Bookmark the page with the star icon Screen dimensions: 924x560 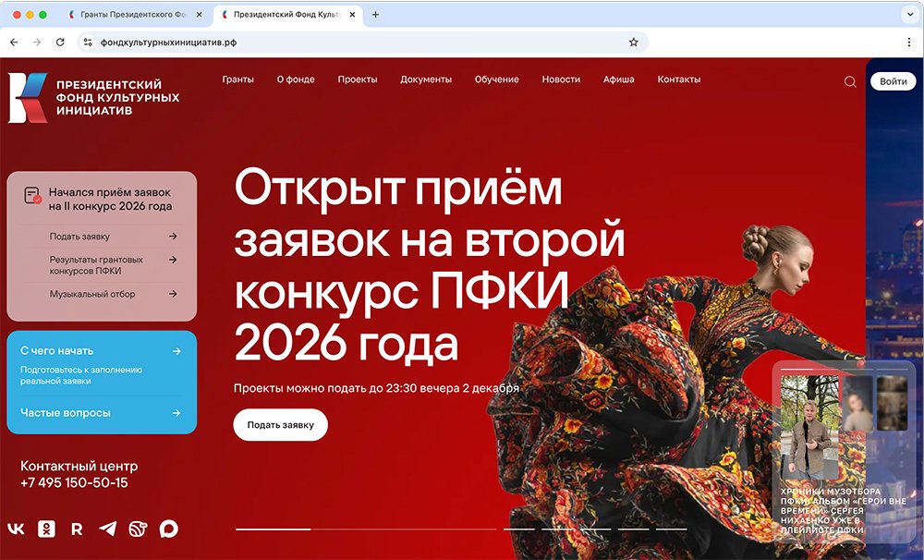point(634,43)
